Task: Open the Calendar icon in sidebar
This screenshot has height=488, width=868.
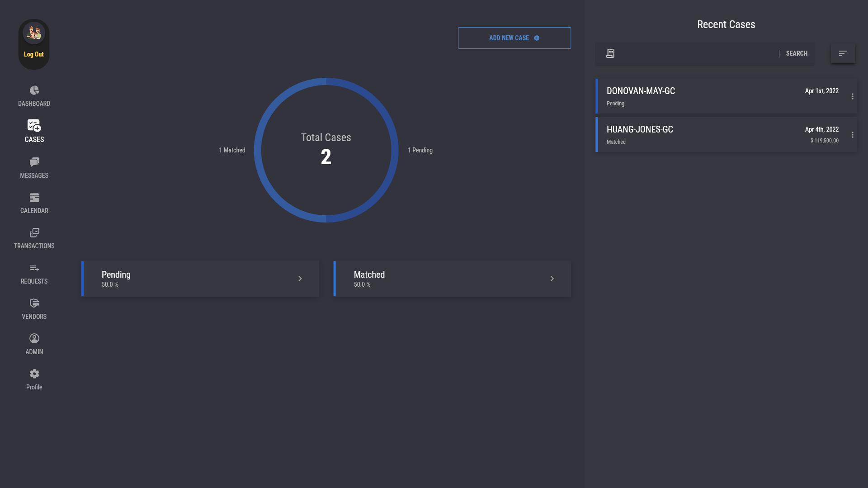Action: [x=34, y=198]
